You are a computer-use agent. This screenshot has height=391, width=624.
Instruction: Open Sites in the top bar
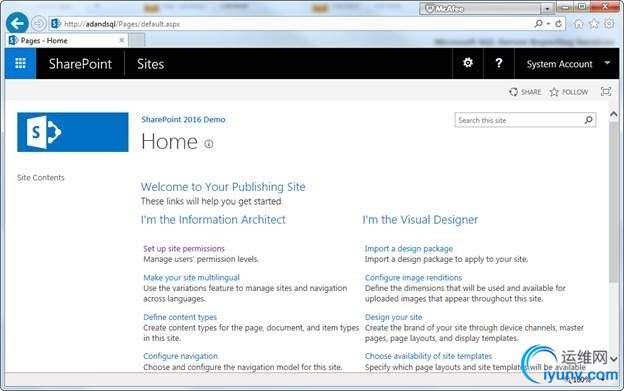(150, 64)
